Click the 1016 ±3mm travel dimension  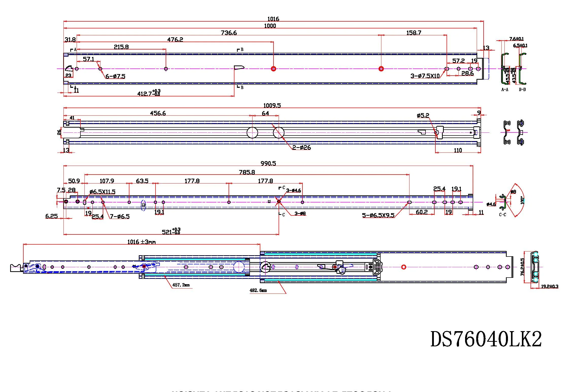pyautogui.click(x=142, y=242)
